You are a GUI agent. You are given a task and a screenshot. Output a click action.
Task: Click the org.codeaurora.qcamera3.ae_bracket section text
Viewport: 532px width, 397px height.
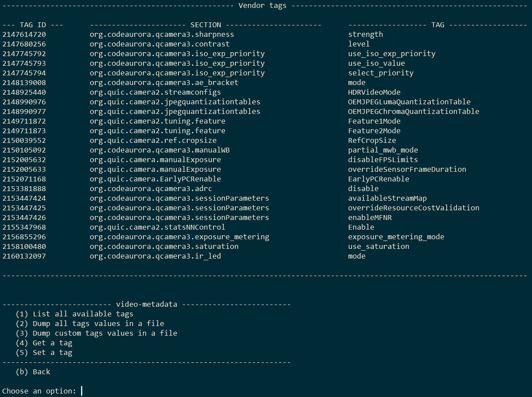(164, 82)
